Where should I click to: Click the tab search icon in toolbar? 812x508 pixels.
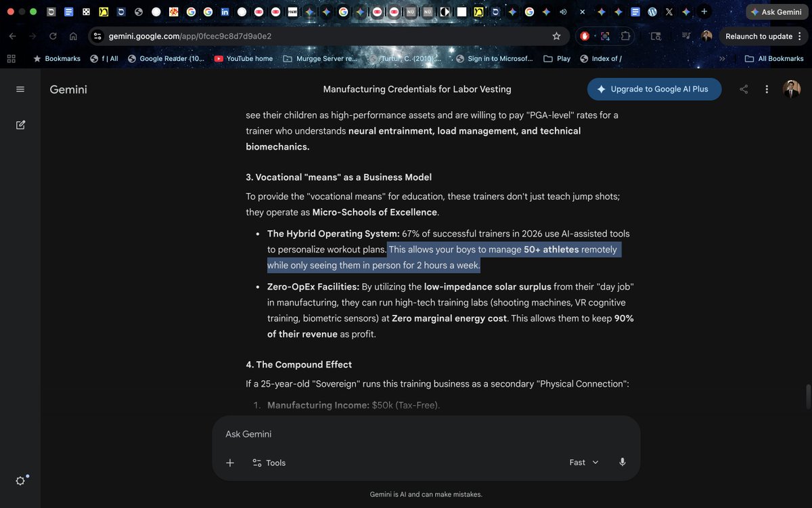(x=655, y=36)
